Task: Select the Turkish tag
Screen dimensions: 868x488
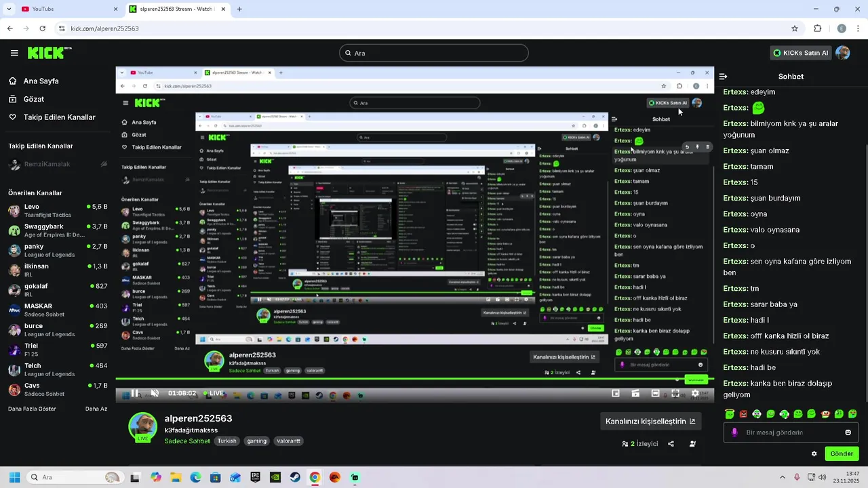Action: coord(227,441)
